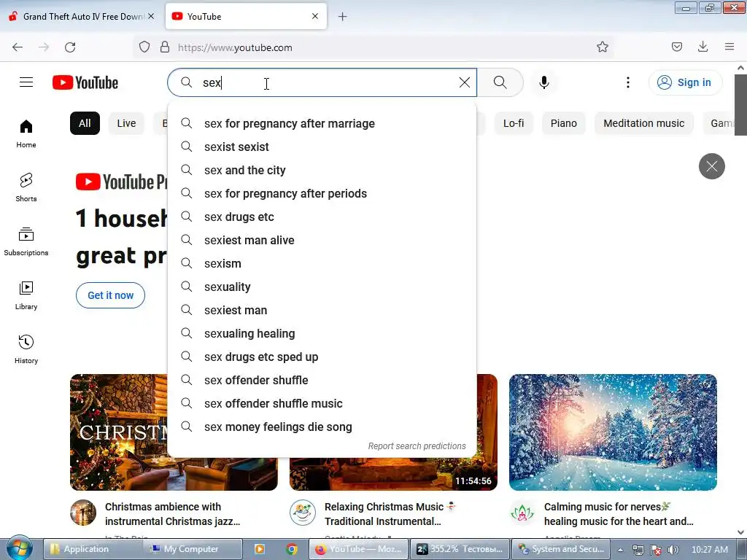Switch to Grand Theft Auto IV tab

(x=81, y=16)
